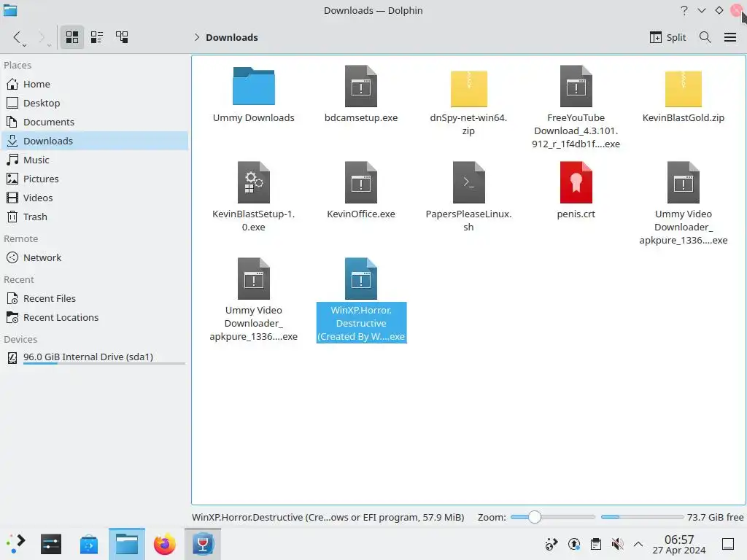
Task: Open System Settings from taskbar
Action: pyautogui.click(x=51, y=544)
